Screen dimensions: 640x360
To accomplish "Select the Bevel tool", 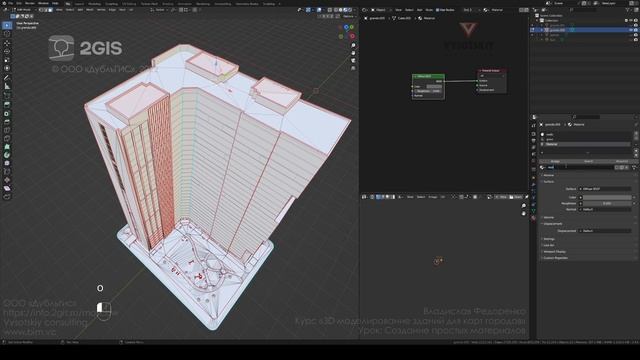I will coord(7,122).
